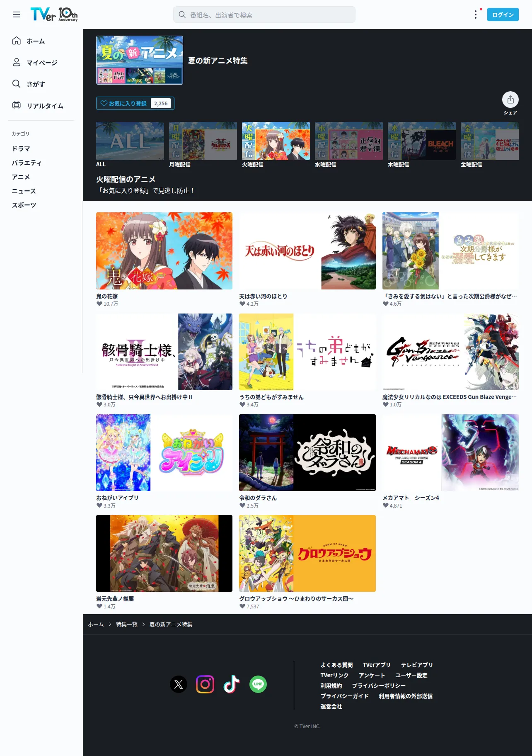Open the よくある質問 footer link

(x=336, y=665)
